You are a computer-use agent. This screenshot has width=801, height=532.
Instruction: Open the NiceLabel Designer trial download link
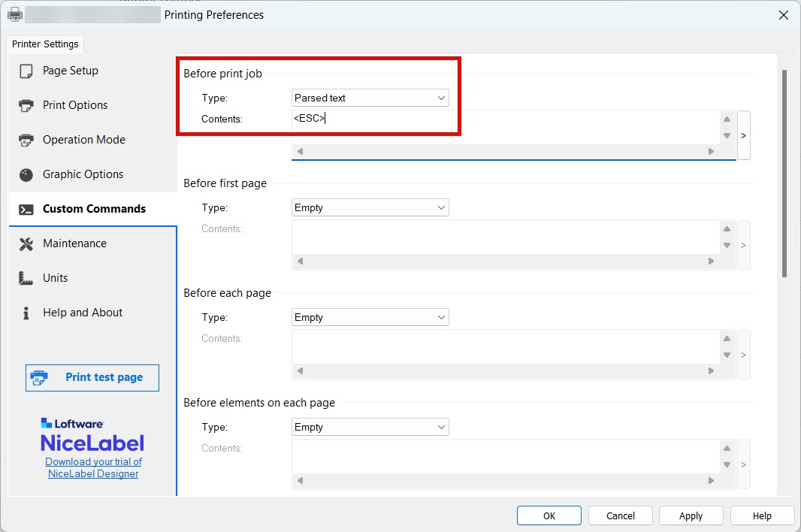(93, 467)
